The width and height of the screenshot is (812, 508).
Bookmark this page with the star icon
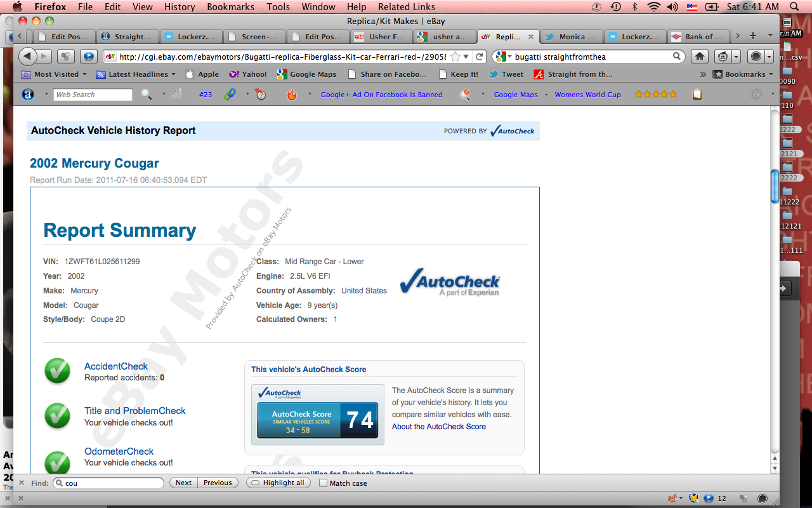click(x=455, y=57)
